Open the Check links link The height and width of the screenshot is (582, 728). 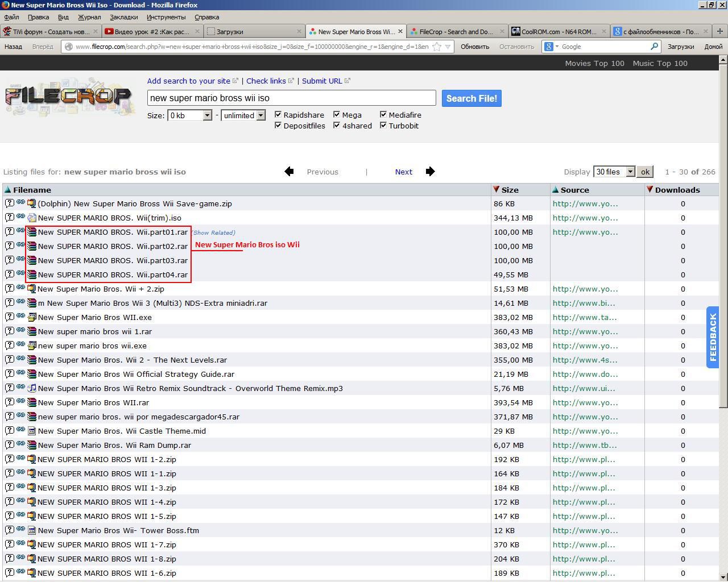(x=266, y=81)
